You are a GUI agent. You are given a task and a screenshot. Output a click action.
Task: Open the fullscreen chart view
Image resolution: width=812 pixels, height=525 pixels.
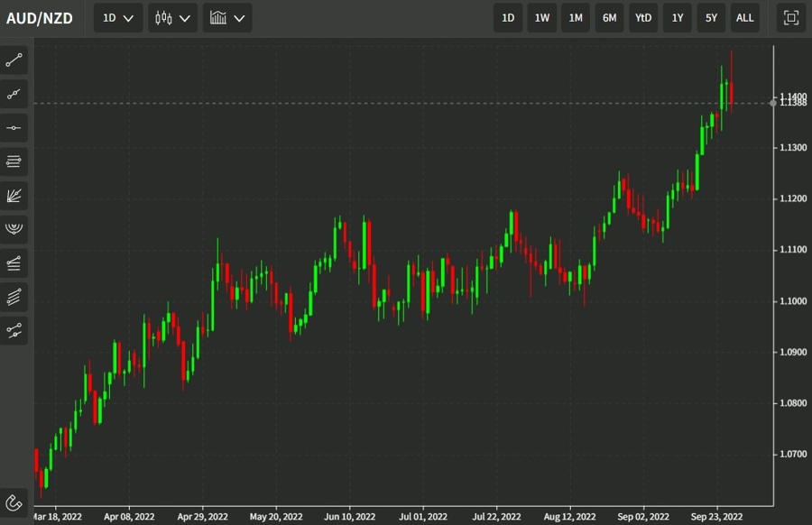tap(789, 17)
